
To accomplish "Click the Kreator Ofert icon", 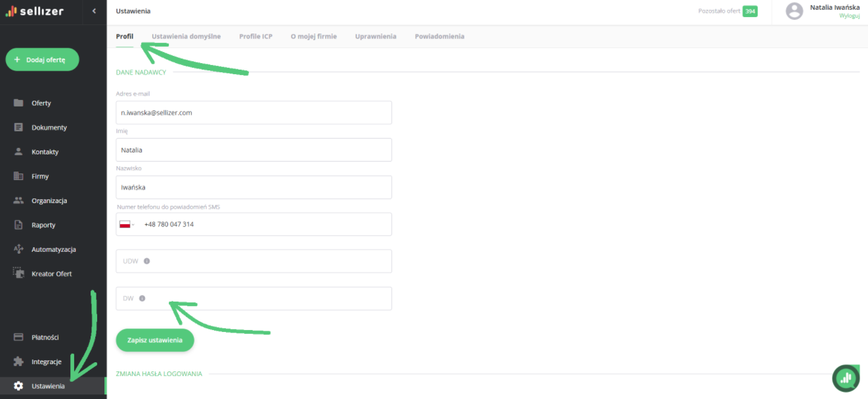I will coord(18,273).
